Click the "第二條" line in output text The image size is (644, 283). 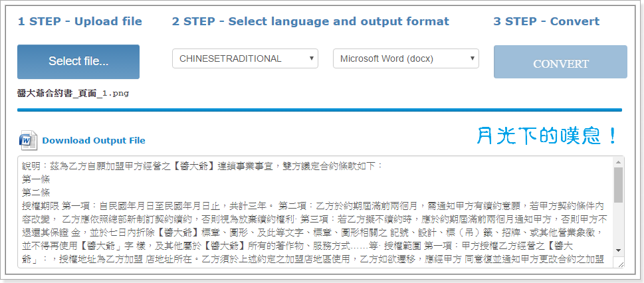(36, 192)
